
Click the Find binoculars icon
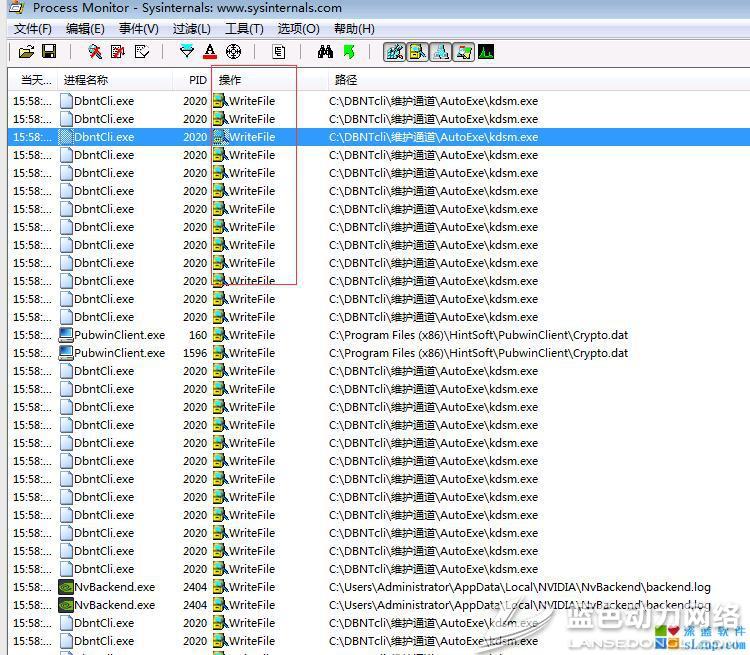point(325,52)
